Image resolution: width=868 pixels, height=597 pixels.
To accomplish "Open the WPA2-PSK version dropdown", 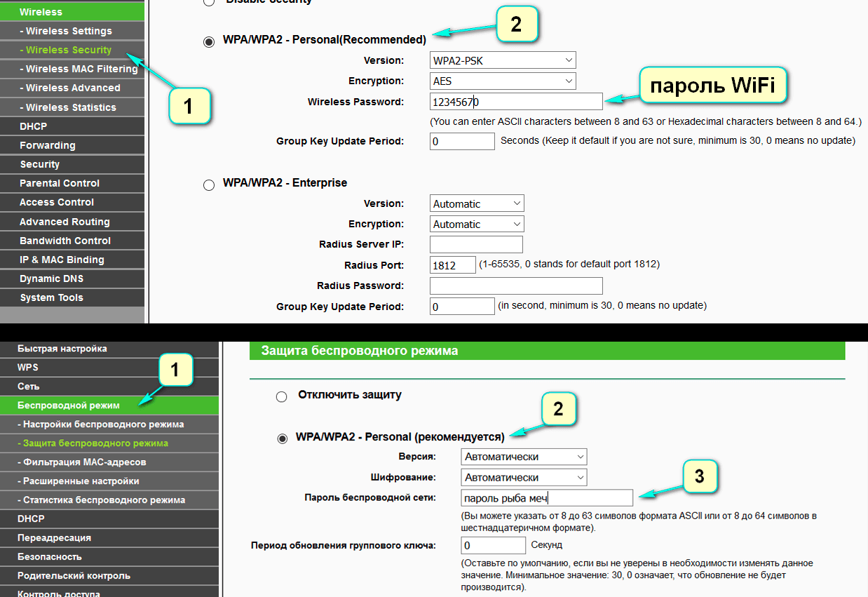I will pyautogui.click(x=503, y=60).
